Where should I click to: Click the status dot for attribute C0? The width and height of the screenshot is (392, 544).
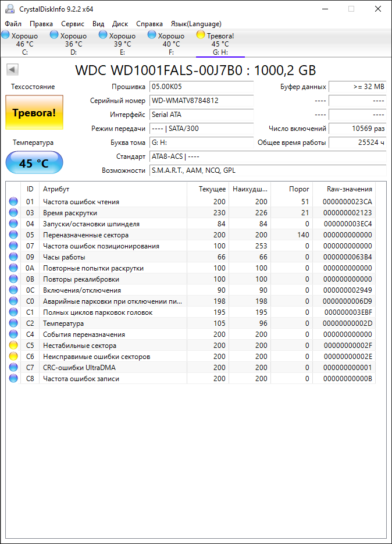pyautogui.click(x=13, y=301)
